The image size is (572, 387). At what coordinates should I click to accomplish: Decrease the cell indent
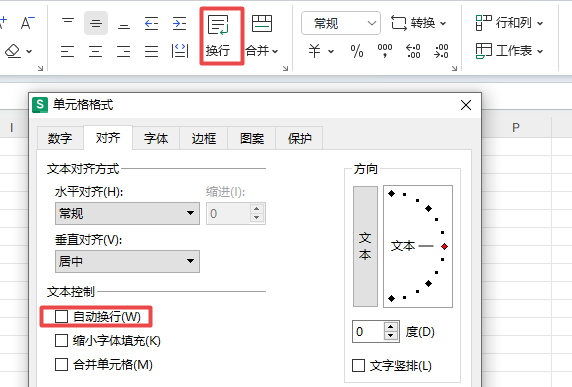151,23
